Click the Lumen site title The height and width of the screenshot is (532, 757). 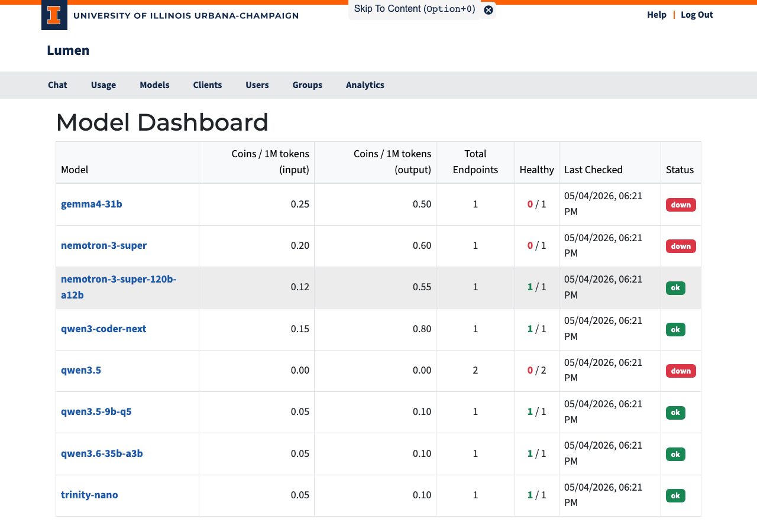pyautogui.click(x=68, y=50)
